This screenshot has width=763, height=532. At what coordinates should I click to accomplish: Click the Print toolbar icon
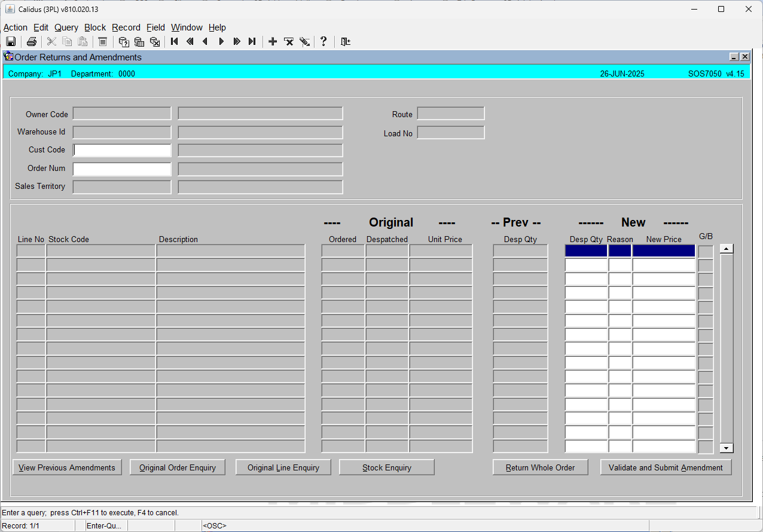[x=32, y=41]
